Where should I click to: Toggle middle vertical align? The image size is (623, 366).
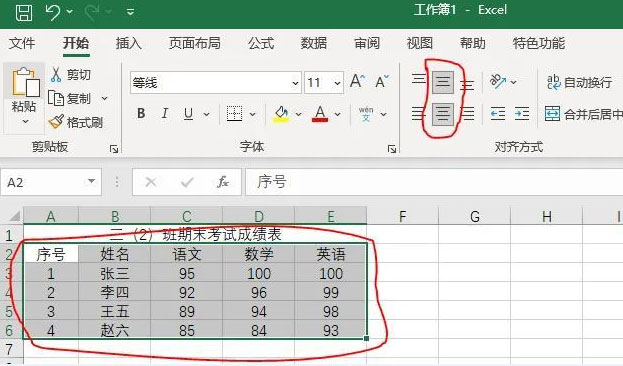(443, 82)
